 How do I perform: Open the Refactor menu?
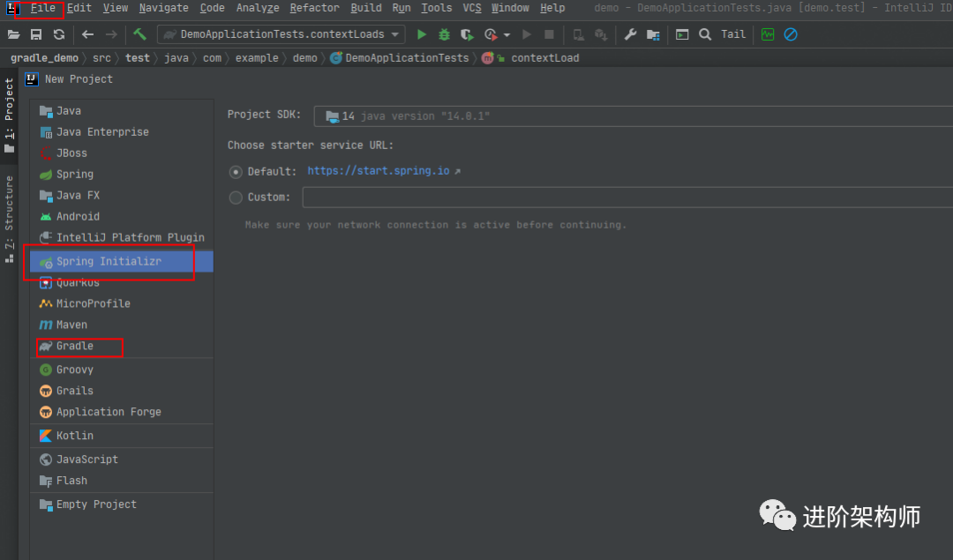pyautogui.click(x=314, y=8)
